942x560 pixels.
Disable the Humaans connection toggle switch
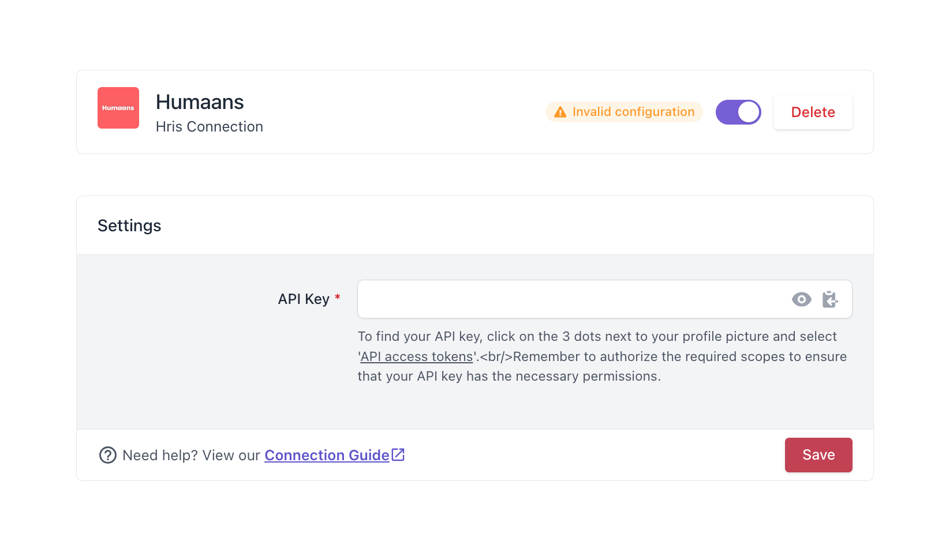[738, 112]
